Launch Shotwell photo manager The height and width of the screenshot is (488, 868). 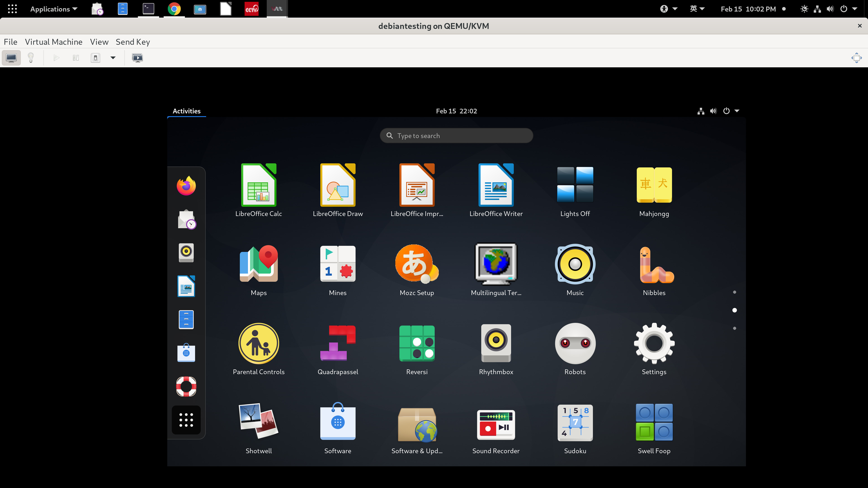coord(258,428)
